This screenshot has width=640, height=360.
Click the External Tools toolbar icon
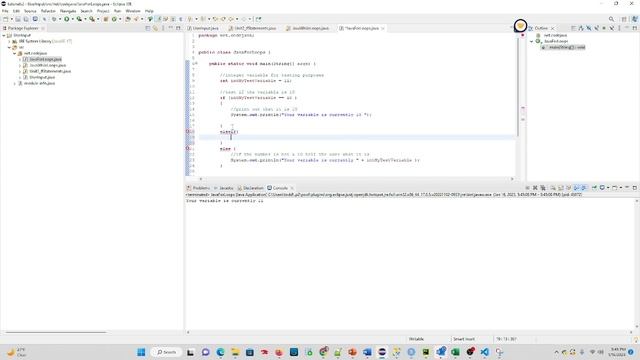click(x=92, y=19)
